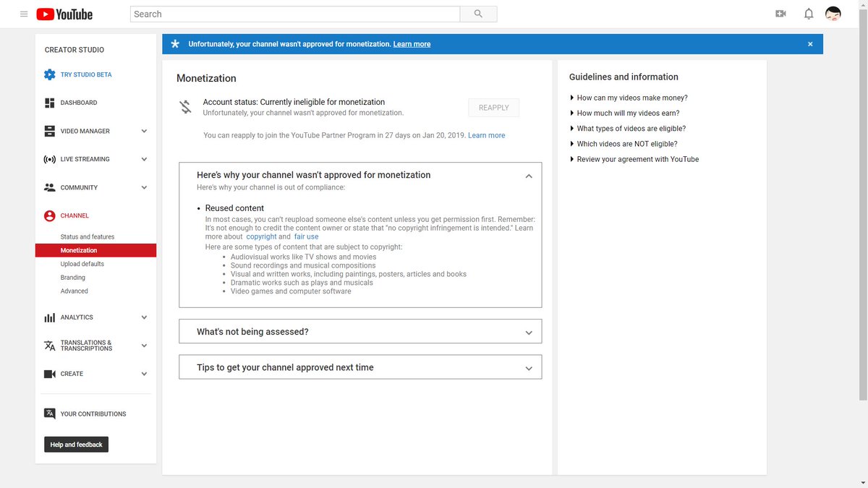
Task: Click the Help and feedback button
Action: 76,445
